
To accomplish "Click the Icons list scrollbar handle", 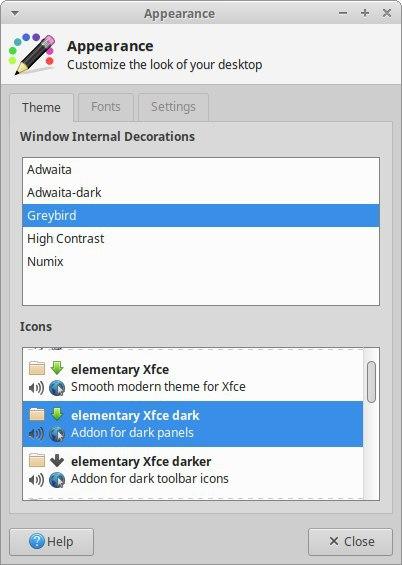I will tap(371, 382).
